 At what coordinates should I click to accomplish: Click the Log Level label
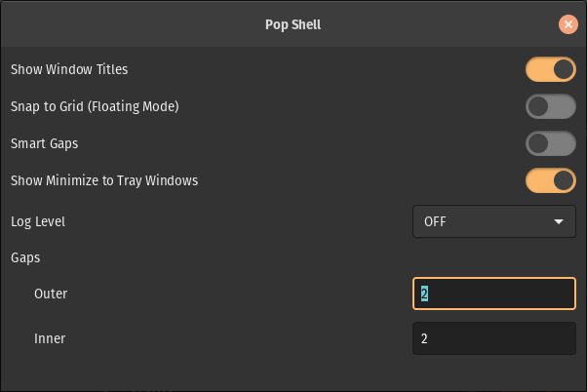pos(37,221)
